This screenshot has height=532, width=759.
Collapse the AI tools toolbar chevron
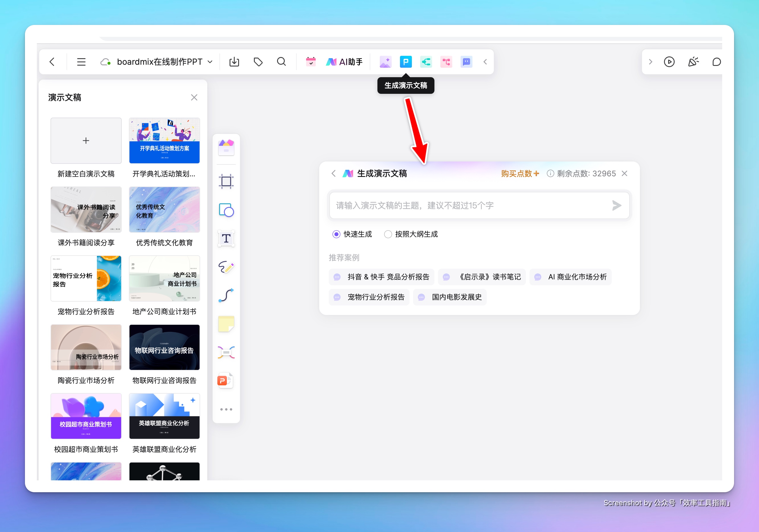point(485,62)
